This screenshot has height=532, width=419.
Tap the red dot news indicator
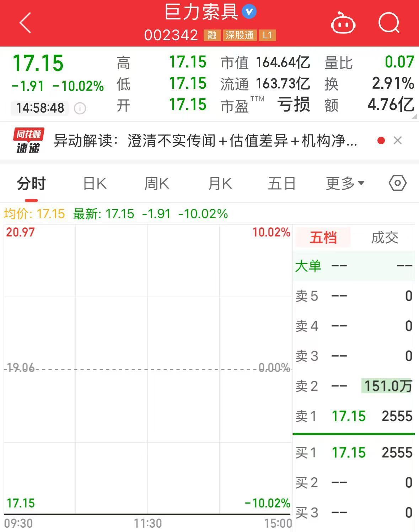point(381,141)
